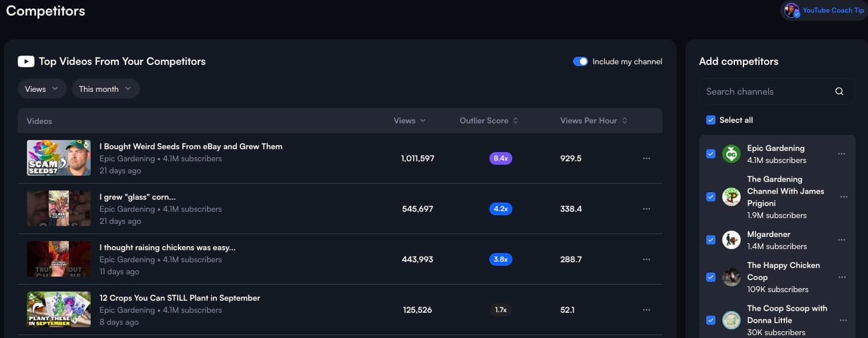Click the 338.4 views per hour value

571,209
